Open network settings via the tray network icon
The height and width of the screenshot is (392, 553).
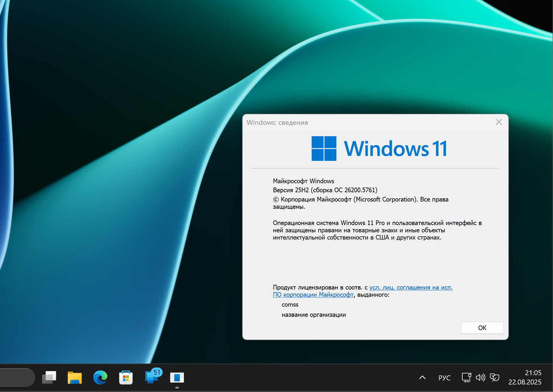point(466,377)
